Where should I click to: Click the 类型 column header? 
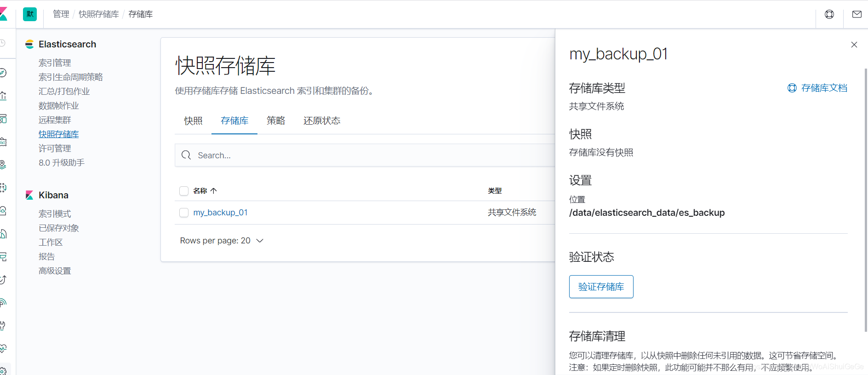[495, 190]
